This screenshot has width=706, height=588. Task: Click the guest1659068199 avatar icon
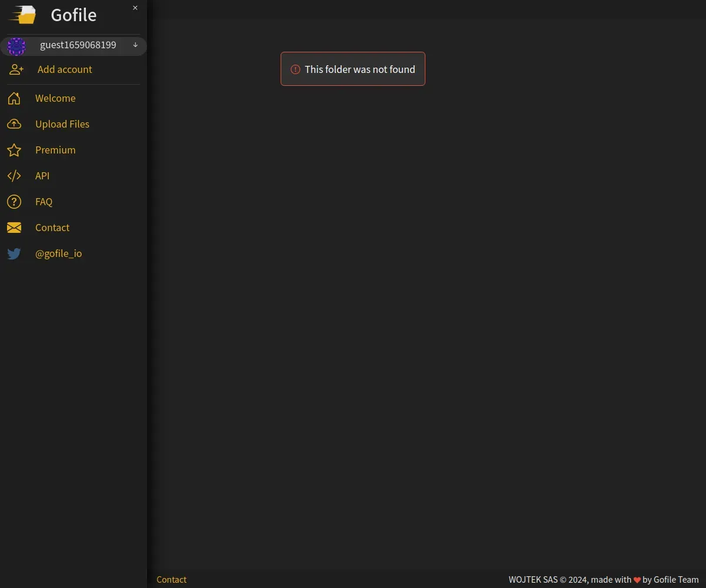pyautogui.click(x=16, y=46)
